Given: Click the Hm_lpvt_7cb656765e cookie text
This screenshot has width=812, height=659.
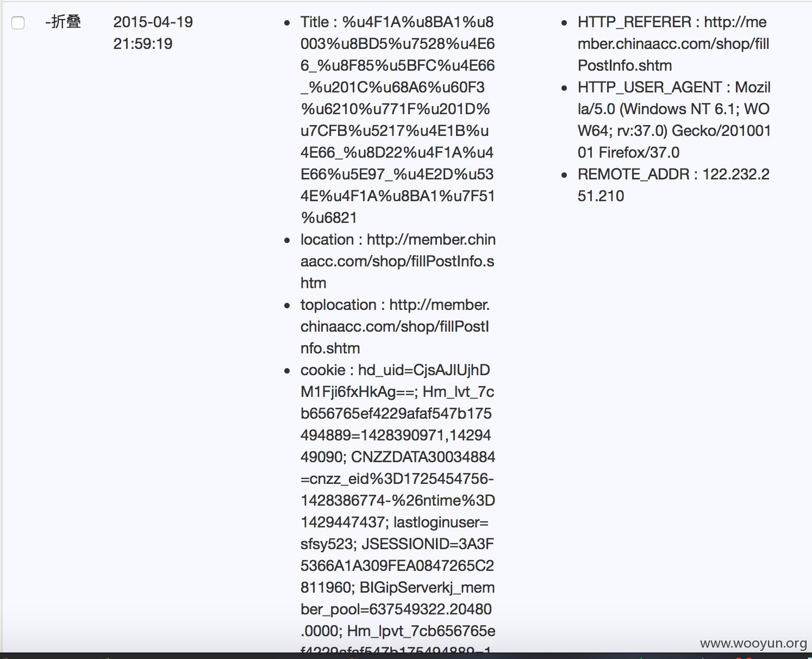Looking at the screenshot, I should click(421, 631).
